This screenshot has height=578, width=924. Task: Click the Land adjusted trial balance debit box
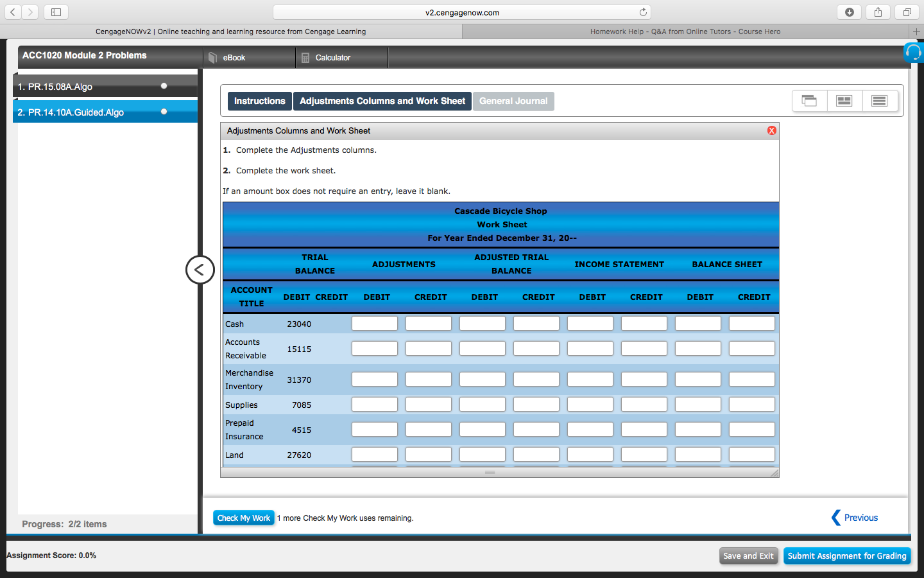[483, 455]
